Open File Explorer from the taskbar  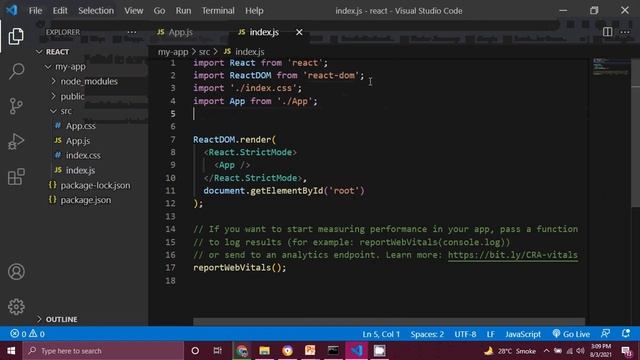tap(264, 351)
